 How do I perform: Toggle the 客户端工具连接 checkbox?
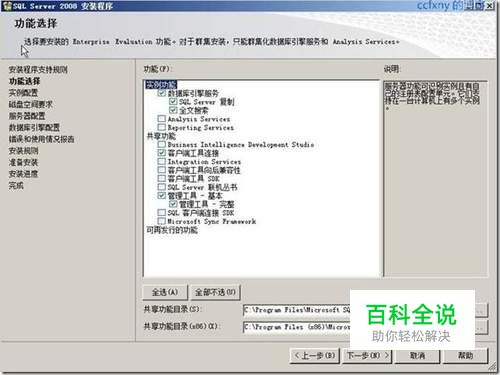click(162, 153)
